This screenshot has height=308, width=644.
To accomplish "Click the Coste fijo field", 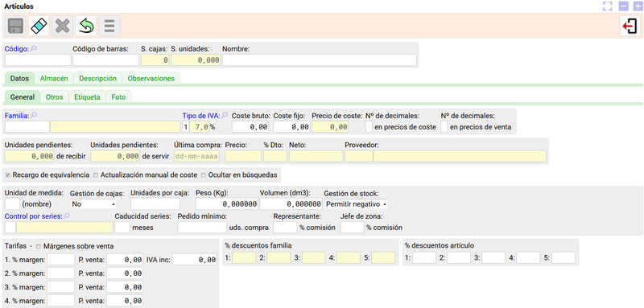I will coord(291,127).
